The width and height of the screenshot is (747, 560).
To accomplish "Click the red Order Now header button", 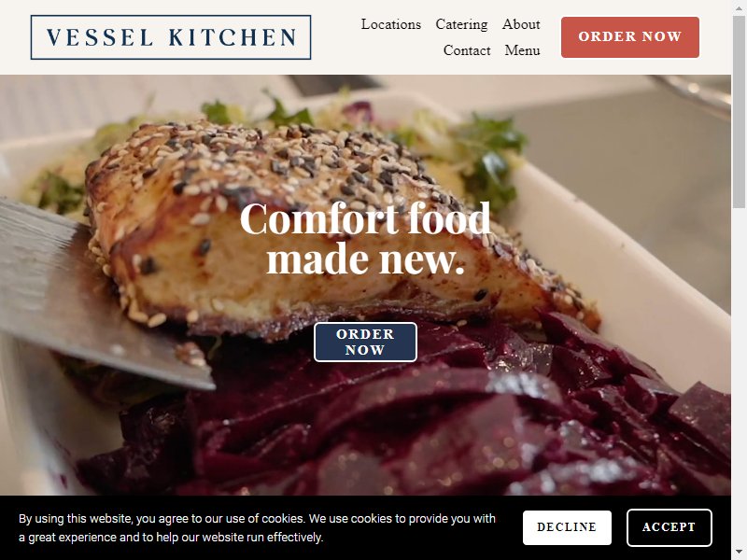I will click(629, 37).
